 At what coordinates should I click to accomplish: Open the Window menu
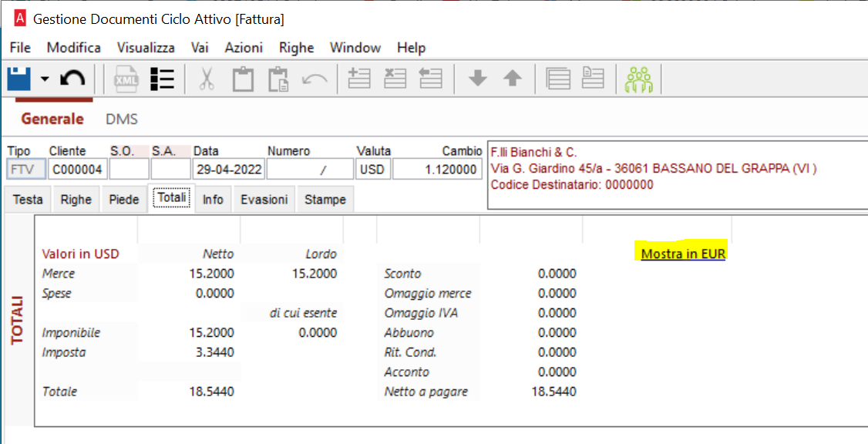click(355, 48)
